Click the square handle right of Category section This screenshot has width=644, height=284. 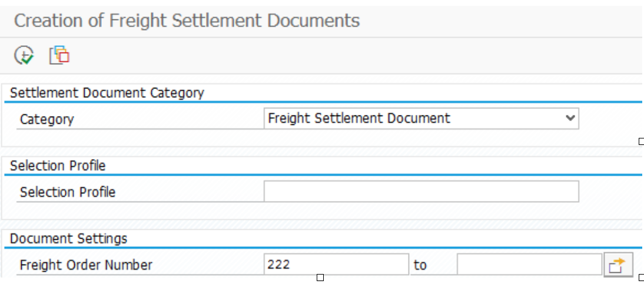(x=642, y=141)
